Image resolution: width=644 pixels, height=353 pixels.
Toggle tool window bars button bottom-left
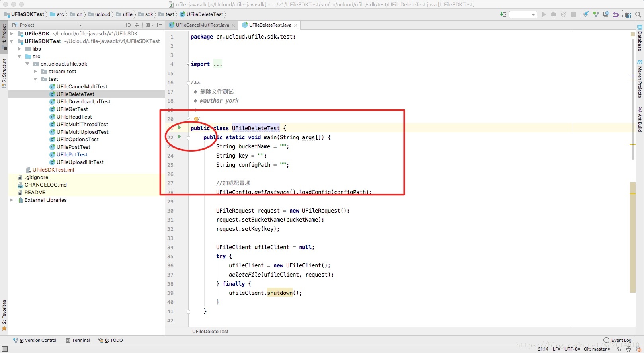(x=4, y=349)
